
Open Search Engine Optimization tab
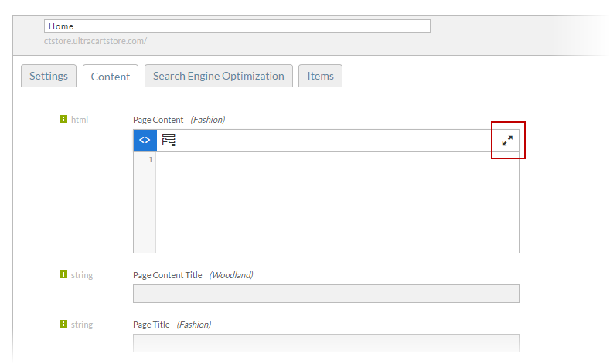(219, 76)
